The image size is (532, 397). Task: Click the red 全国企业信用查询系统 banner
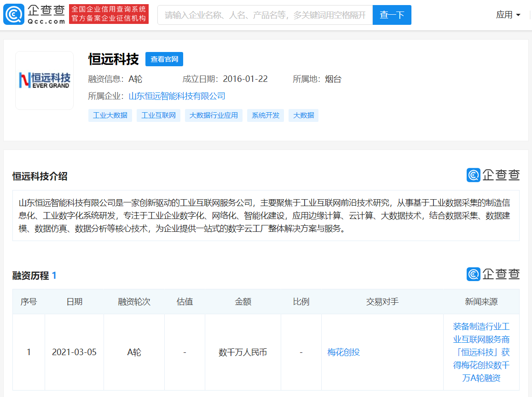109,14
